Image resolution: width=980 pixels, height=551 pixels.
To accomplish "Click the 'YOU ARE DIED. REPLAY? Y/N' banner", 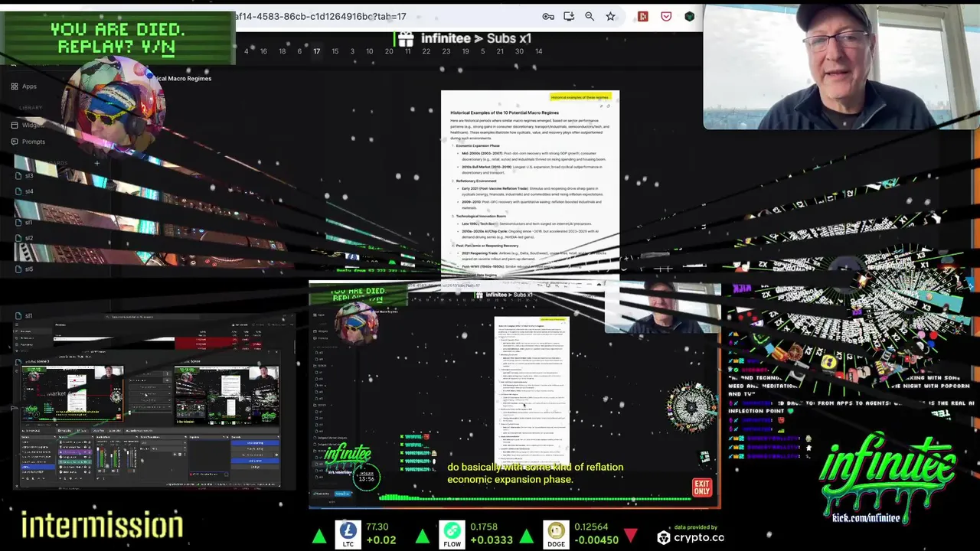I will [117, 37].
